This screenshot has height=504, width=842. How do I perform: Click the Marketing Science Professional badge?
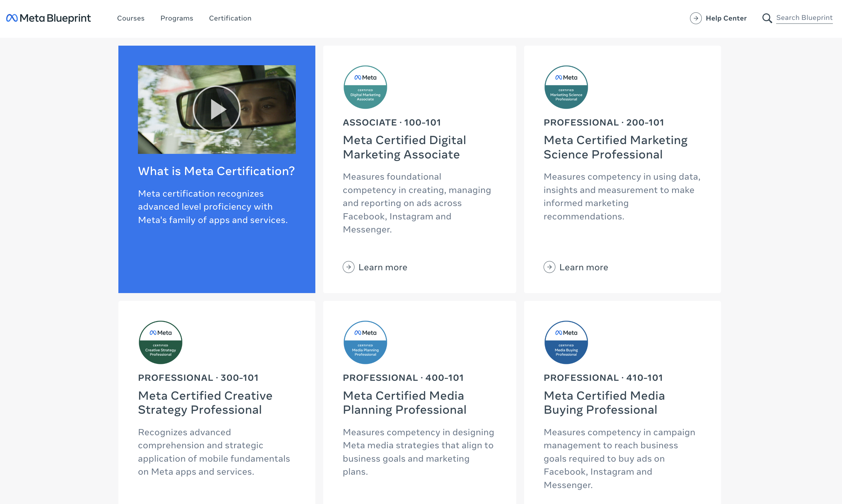click(x=566, y=87)
